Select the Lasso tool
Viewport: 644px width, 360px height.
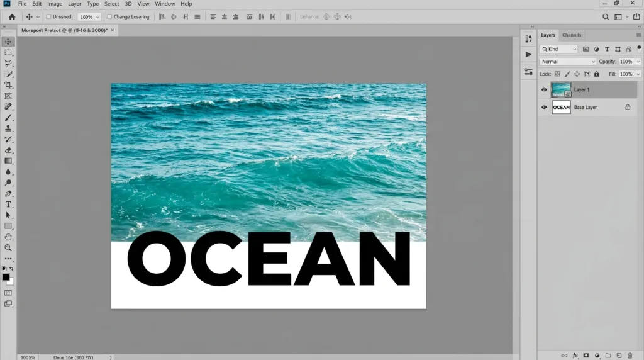pyautogui.click(x=8, y=64)
